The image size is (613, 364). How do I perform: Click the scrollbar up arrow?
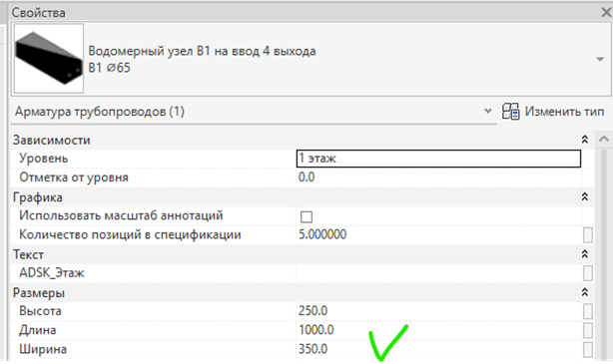point(604,139)
